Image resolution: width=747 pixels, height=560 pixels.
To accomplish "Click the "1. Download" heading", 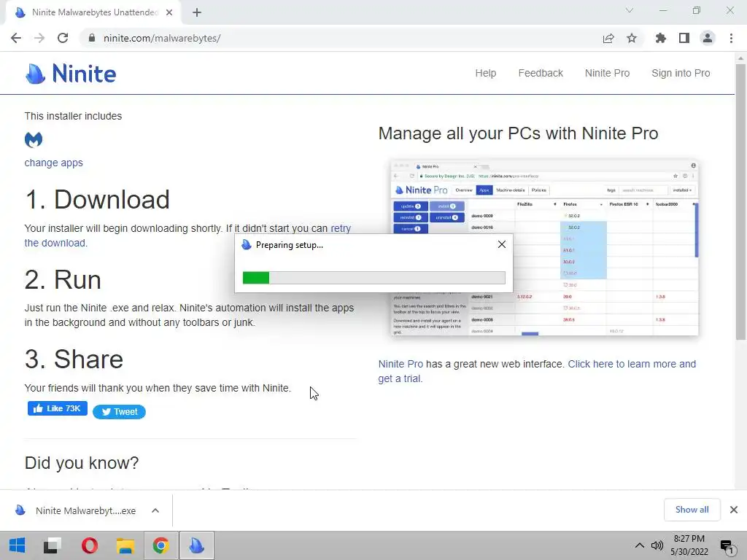I will point(97,199).
